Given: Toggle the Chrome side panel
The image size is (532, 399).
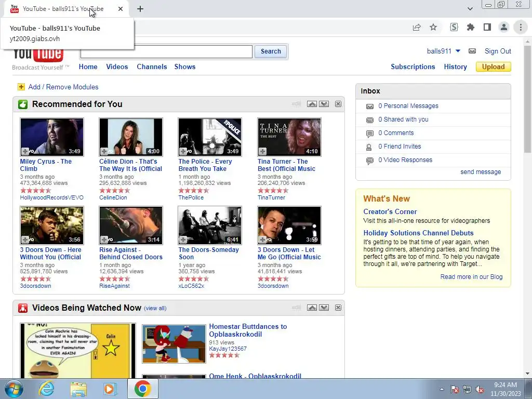Looking at the screenshot, I should click(487, 27).
